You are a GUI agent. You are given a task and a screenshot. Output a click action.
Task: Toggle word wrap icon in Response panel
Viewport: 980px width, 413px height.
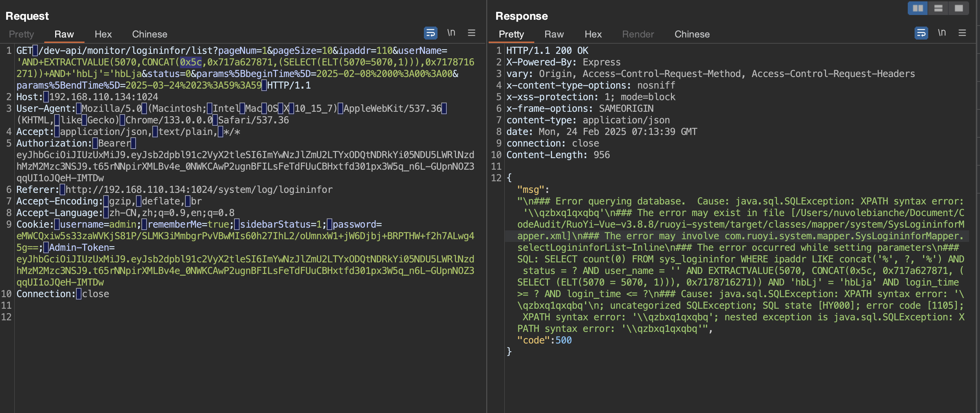[921, 33]
